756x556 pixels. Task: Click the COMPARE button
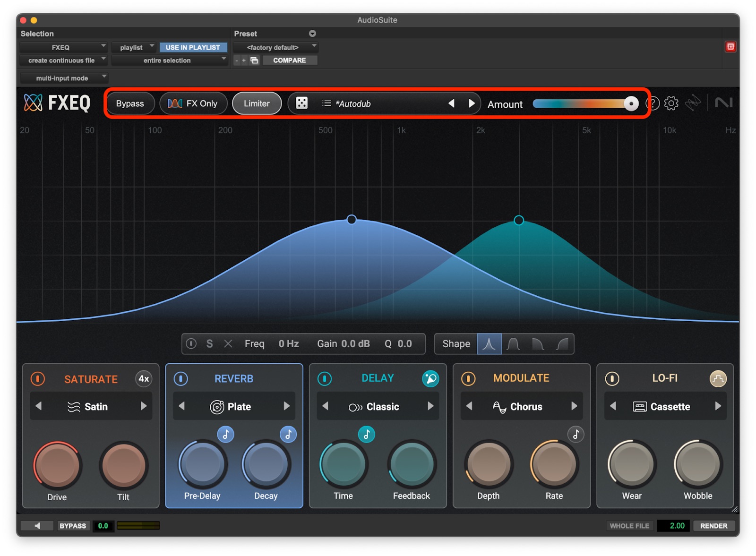[x=289, y=60]
